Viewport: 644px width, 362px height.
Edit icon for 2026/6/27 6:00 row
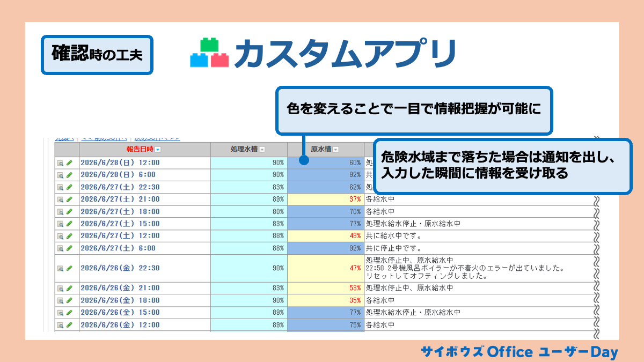[x=69, y=249]
